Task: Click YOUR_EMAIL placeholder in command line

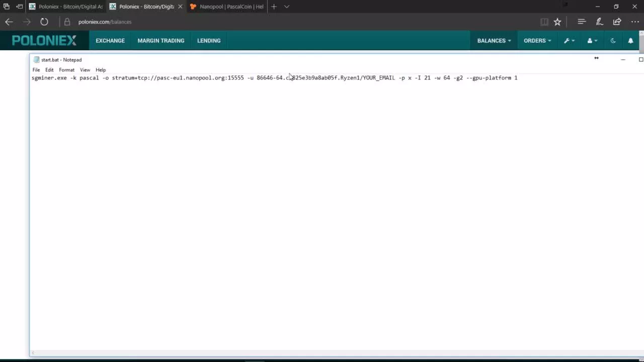Action: (379, 78)
